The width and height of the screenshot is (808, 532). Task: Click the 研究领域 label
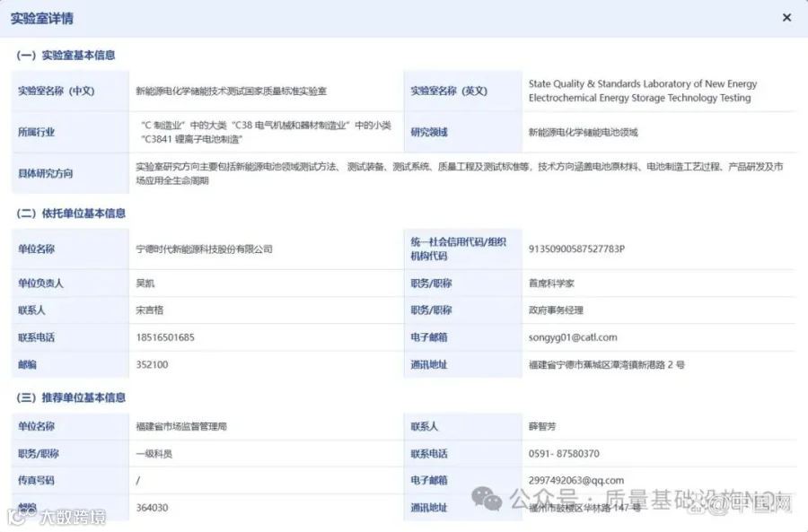(429, 133)
